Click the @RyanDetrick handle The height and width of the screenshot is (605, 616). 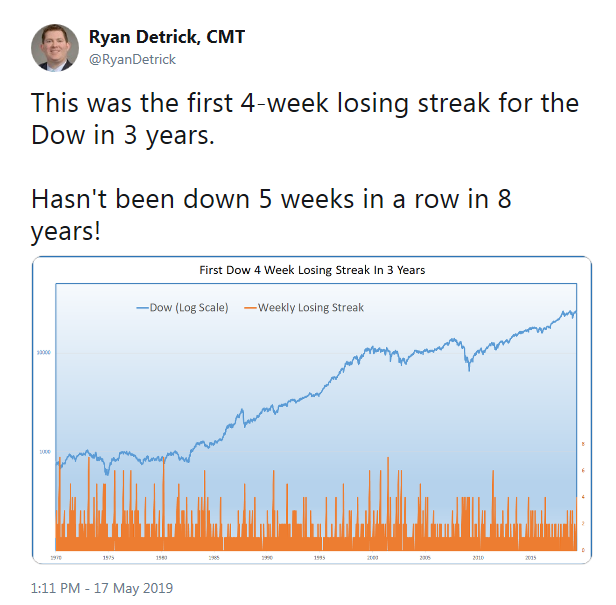tap(132, 59)
